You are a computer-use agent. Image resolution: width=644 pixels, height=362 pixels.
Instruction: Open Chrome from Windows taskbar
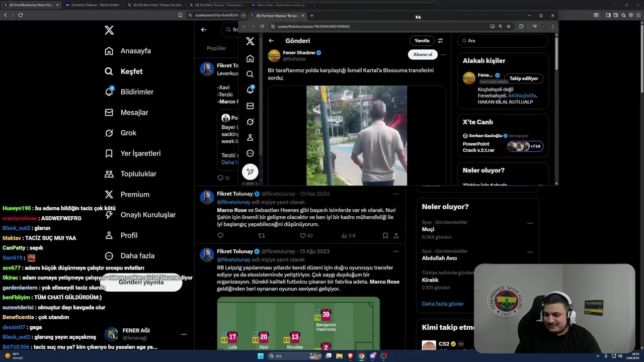coord(361,356)
